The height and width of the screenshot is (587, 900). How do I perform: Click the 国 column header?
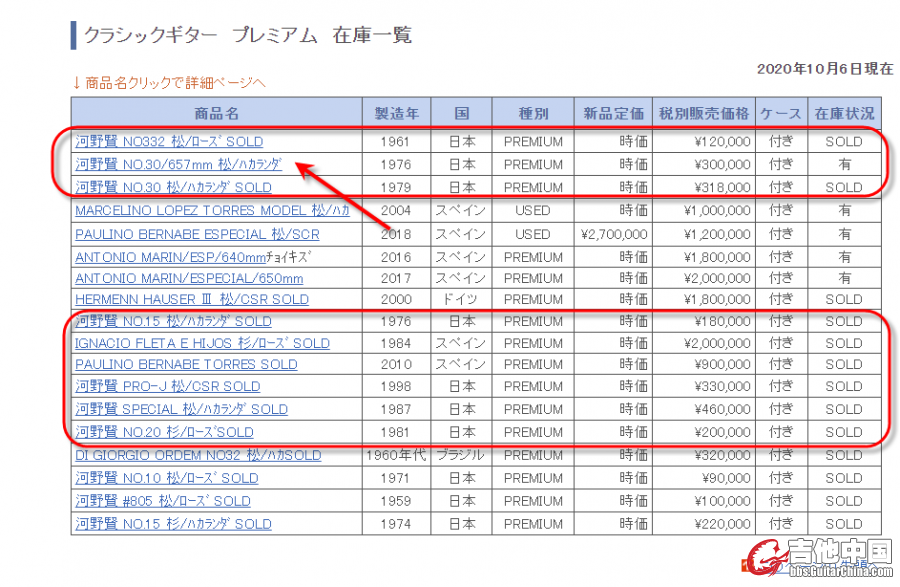[x=461, y=113]
